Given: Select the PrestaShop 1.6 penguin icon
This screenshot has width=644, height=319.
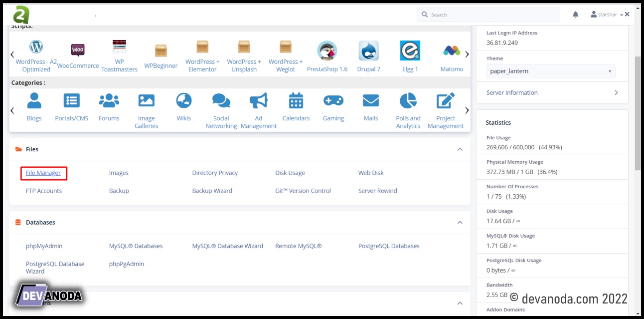Looking at the screenshot, I should (x=327, y=50).
